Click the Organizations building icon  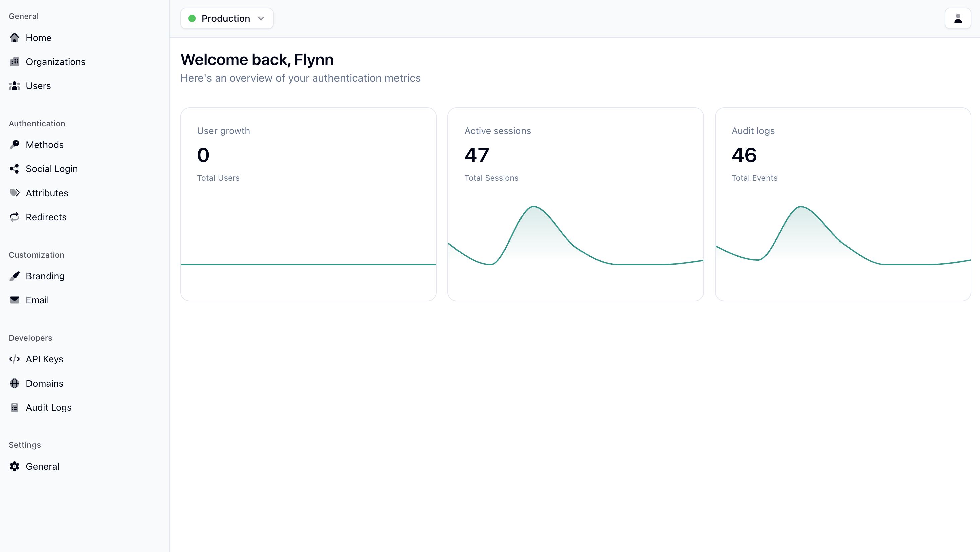coord(14,62)
